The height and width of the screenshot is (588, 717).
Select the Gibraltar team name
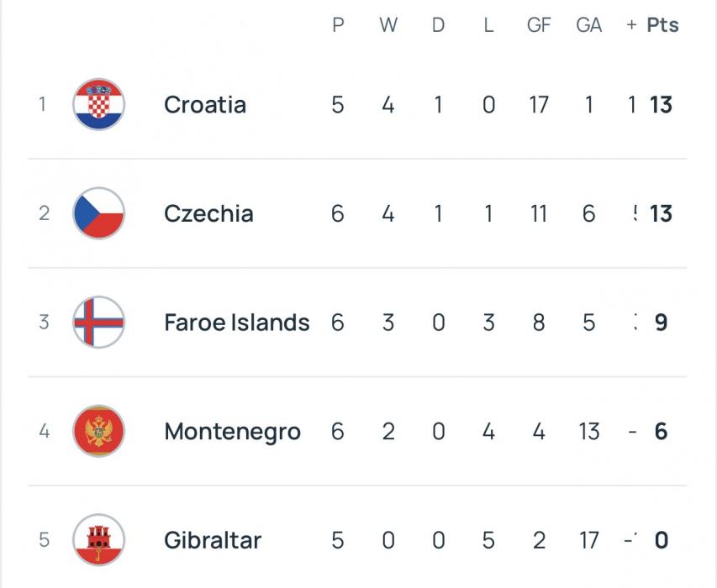[213, 540]
